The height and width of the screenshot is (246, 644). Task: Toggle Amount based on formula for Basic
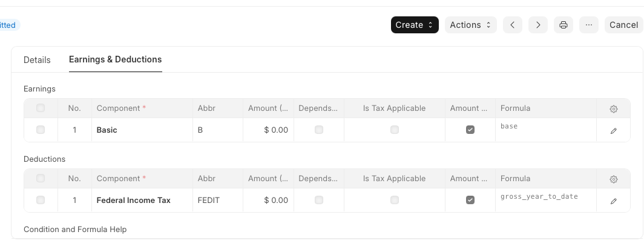pyautogui.click(x=470, y=130)
